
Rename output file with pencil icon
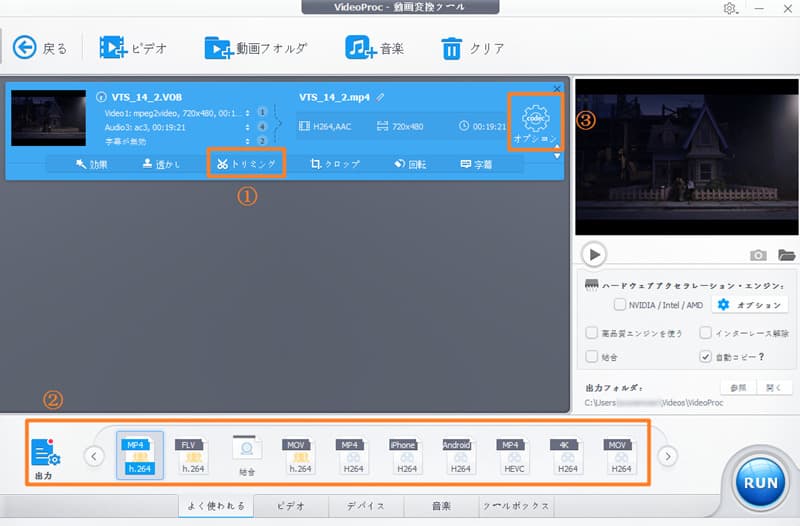coord(380,97)
